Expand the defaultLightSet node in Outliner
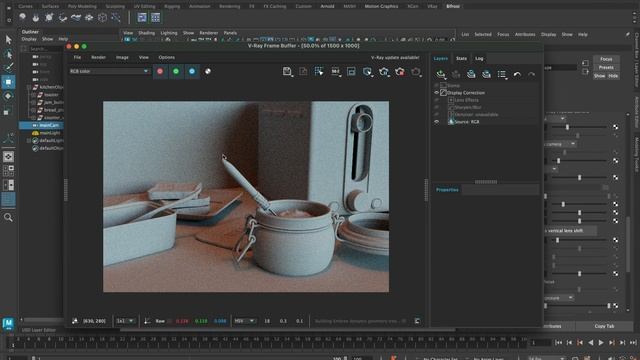 [x=29, y=140]
